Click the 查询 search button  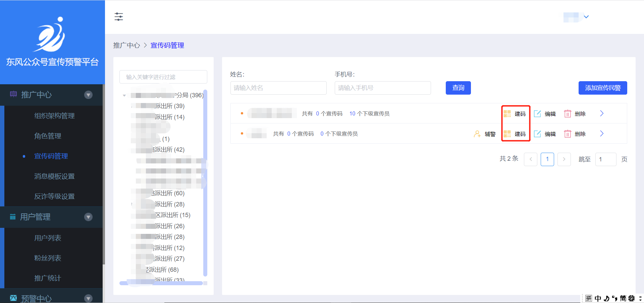(x=458, y=88)
